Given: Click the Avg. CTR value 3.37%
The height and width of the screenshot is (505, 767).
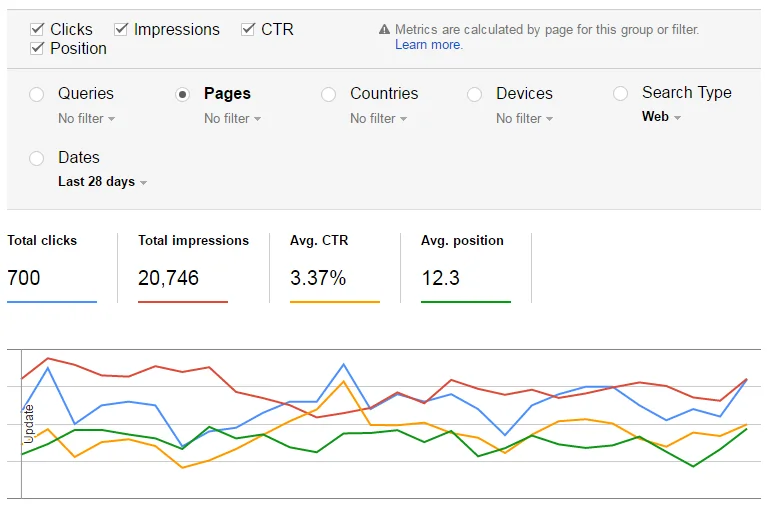Looking at the screenshot, I should click(x=318, y=277).
